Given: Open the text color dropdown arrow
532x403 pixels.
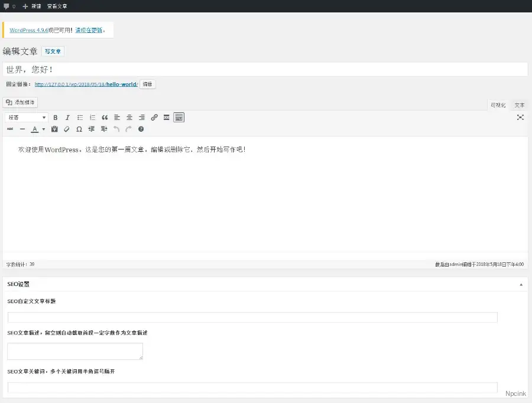Looking at the screenshot, I should click(44, 129).
